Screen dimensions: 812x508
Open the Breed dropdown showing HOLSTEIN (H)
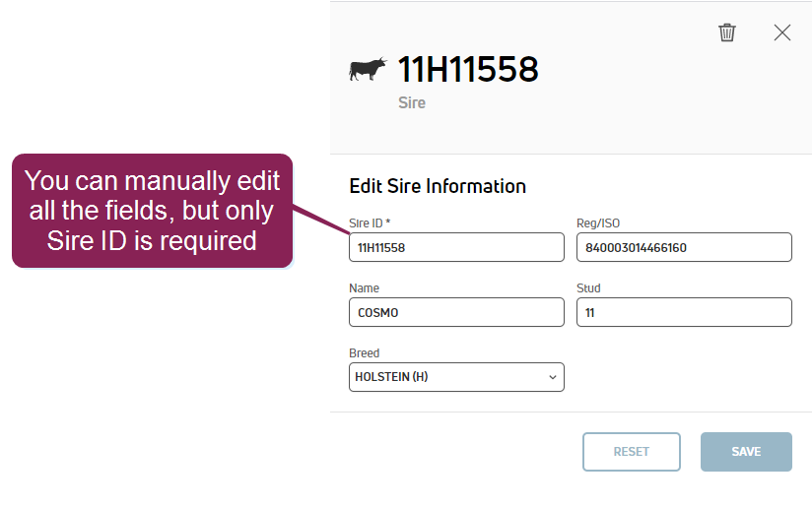click(456, 377)
